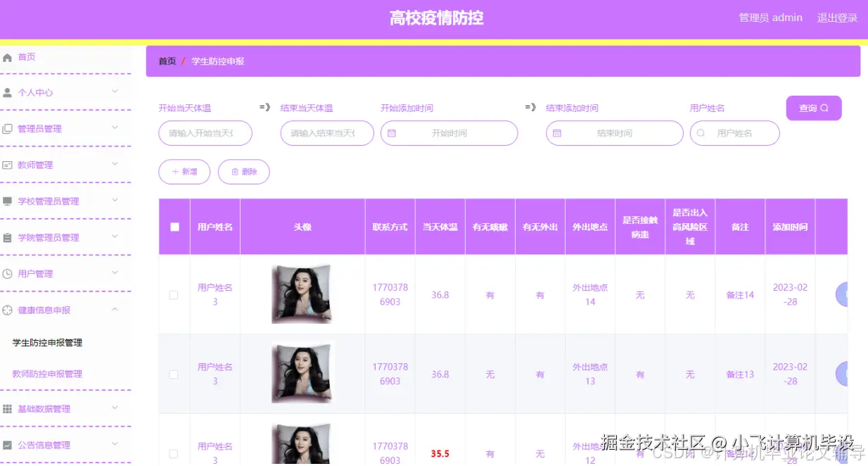Viewport: 868px width, 466px height.
Task: Check the row with temperature 35.5
Action: coord(174,454)
